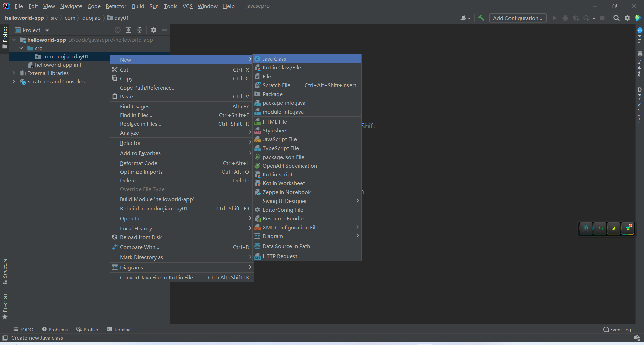Screen dimensions: 644x345
Task: Select Java Class from New submenu
Action: click(x=307, y=59)
